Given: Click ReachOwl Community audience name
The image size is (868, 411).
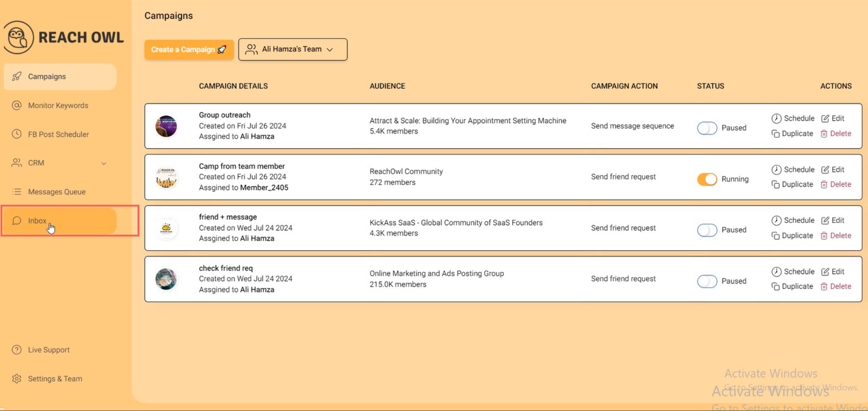Looking at the screenshot, I should pos(406,171).
